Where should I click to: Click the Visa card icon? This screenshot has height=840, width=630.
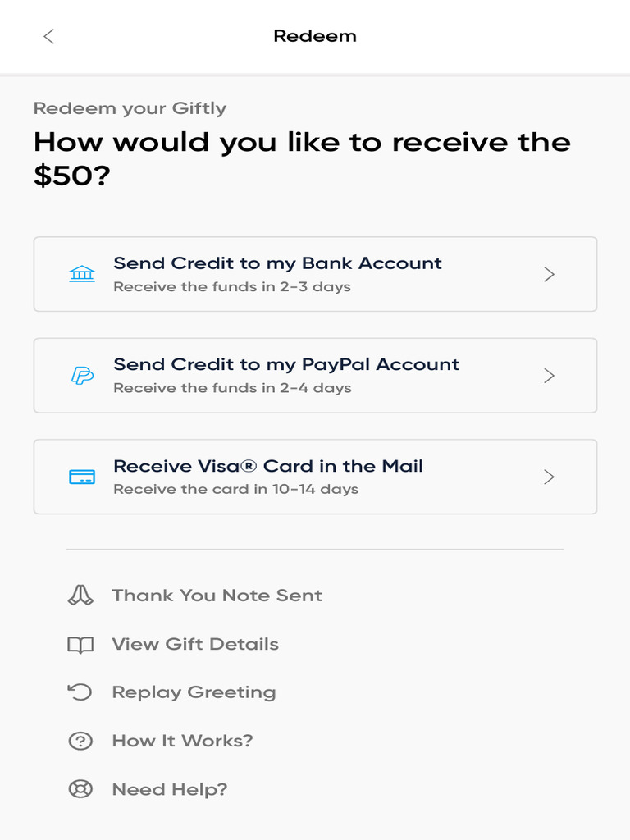(82, 477)
